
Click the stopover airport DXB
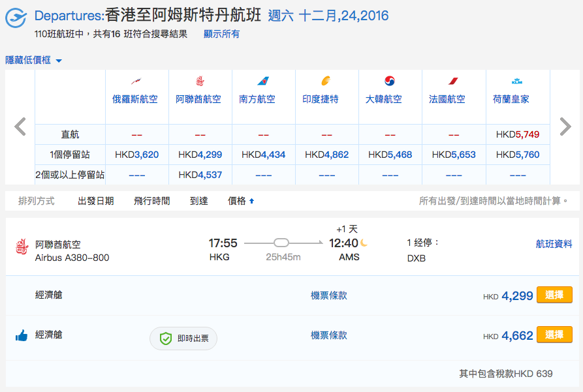417,258
